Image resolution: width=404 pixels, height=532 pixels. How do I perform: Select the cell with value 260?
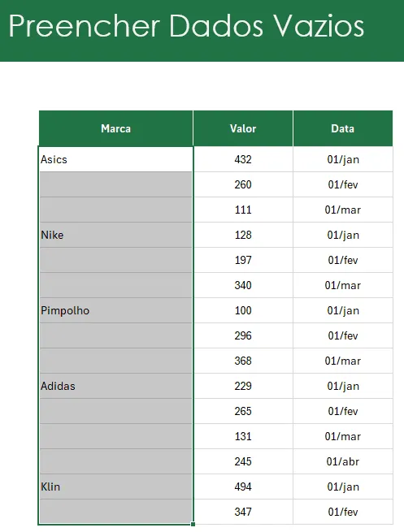point(243,184)
